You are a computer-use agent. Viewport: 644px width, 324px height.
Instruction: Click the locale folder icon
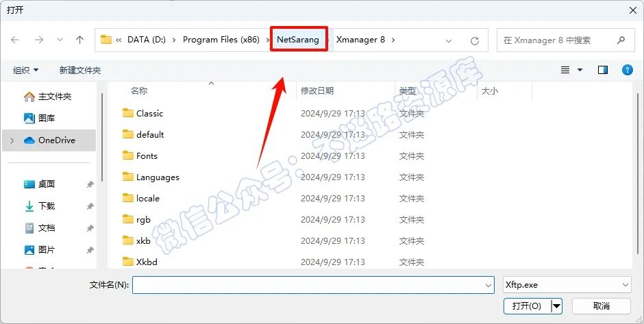[128, 198]
